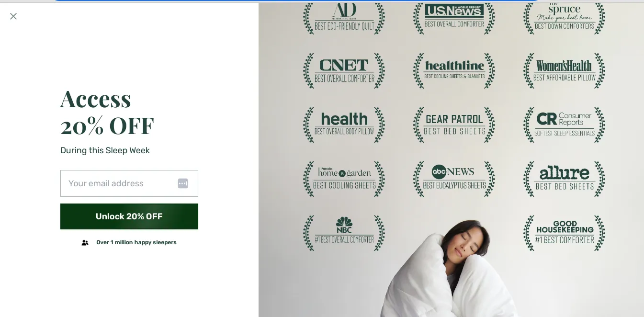The image size is (644, 317).
Task: Click the CNET 'Best Overall Comforter' badge
Action: (344, 71)
